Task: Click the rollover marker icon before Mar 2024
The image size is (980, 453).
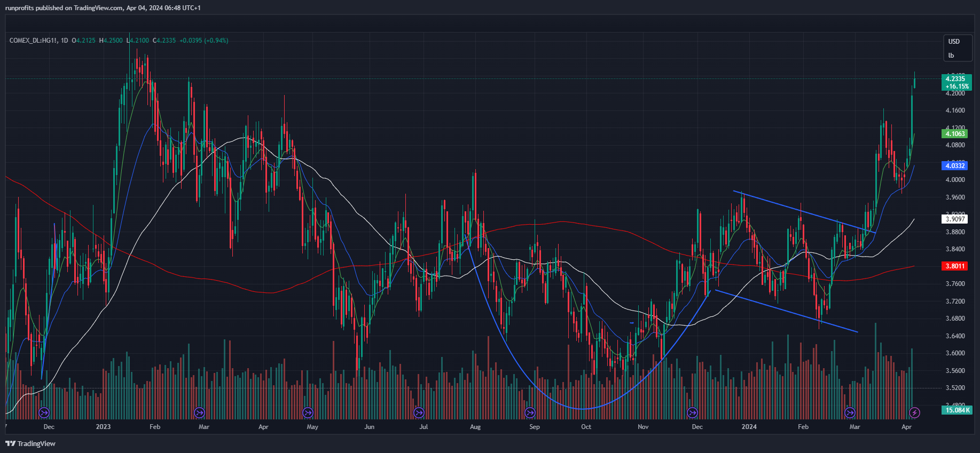Action: (x=850, y=412)
